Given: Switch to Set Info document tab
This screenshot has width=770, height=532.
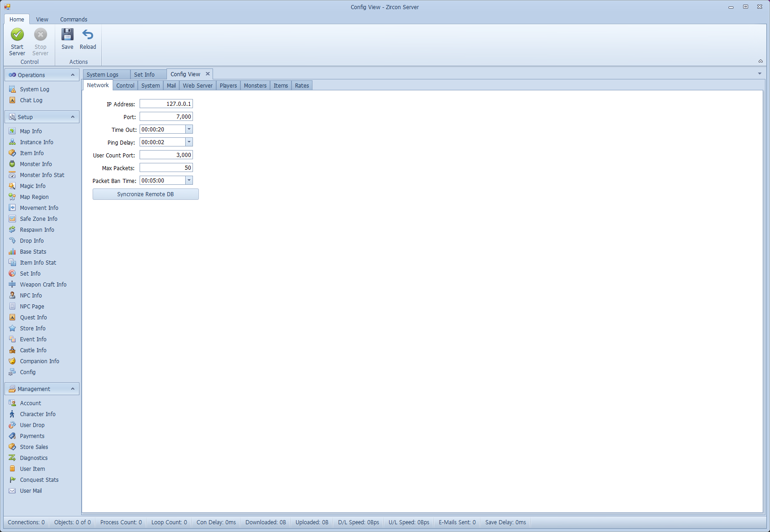Looking at the screenshot, I should 148,74.
